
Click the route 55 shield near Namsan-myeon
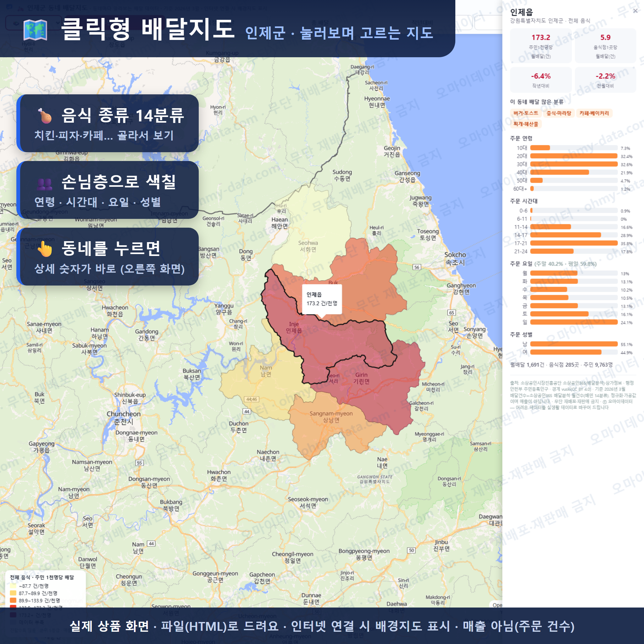(139, 463)
